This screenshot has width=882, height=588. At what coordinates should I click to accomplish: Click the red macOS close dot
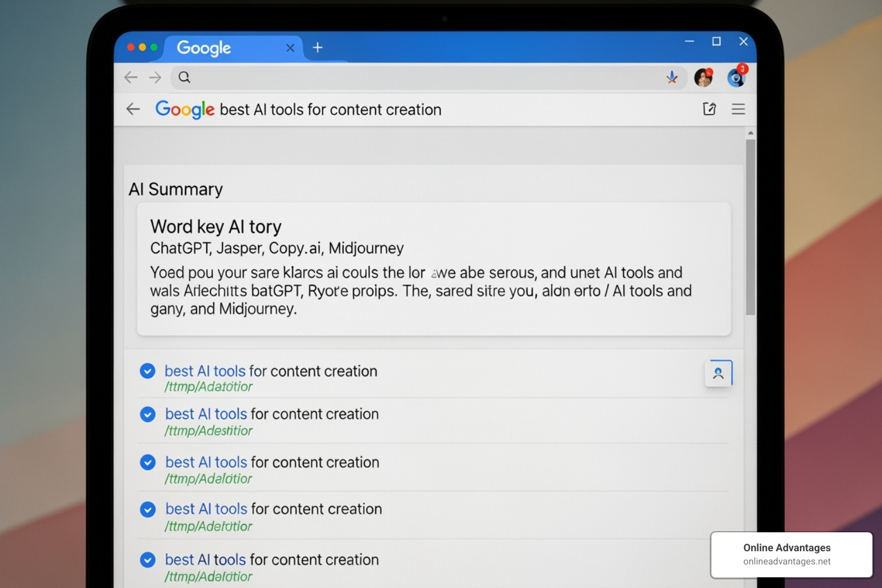[131, 47]
